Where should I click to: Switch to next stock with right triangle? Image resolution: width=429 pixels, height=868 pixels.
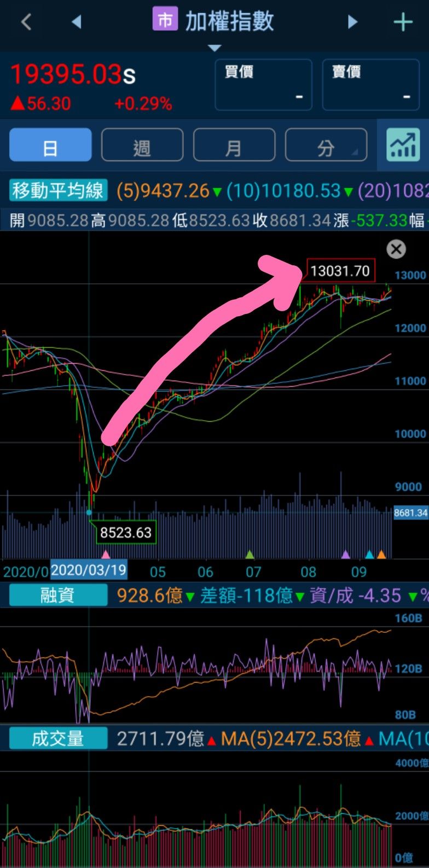click(353, 22)
